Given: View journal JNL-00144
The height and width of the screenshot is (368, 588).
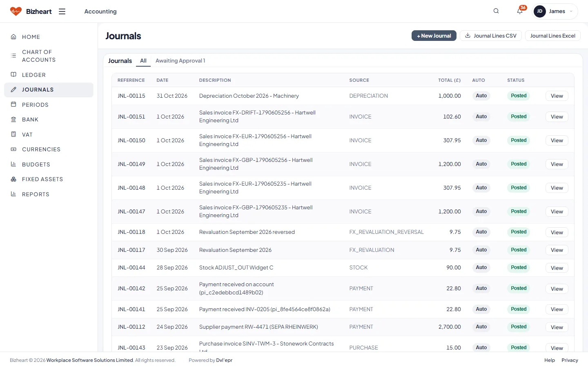Looking at the screenshot, I should point(557,268).
